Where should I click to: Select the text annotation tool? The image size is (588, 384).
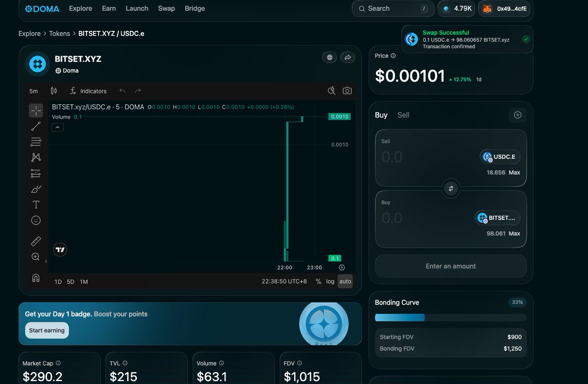click(36, 205)
